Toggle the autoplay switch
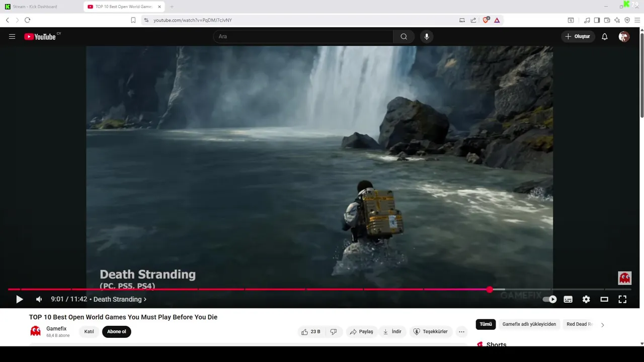This screenshot has height=362, width=644. [549, 299]
